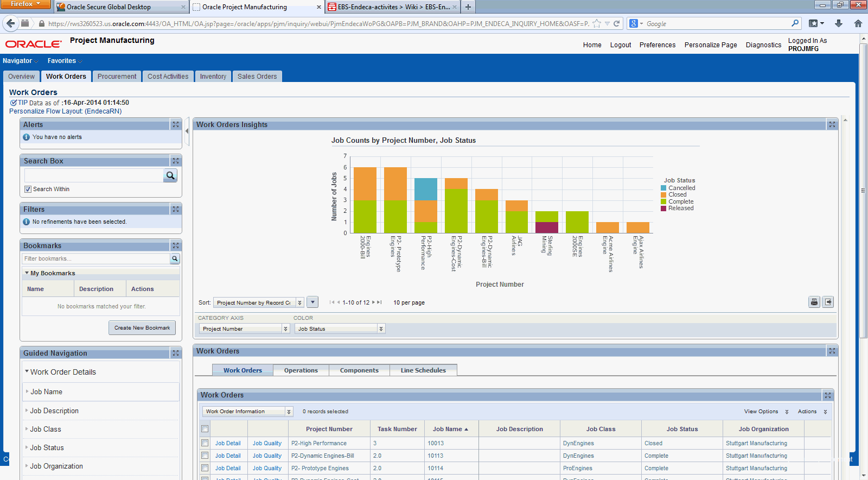The image size is (868, 480).
Task: Select the checkbox for job 10114 row
Action: [x=205, y=468]
